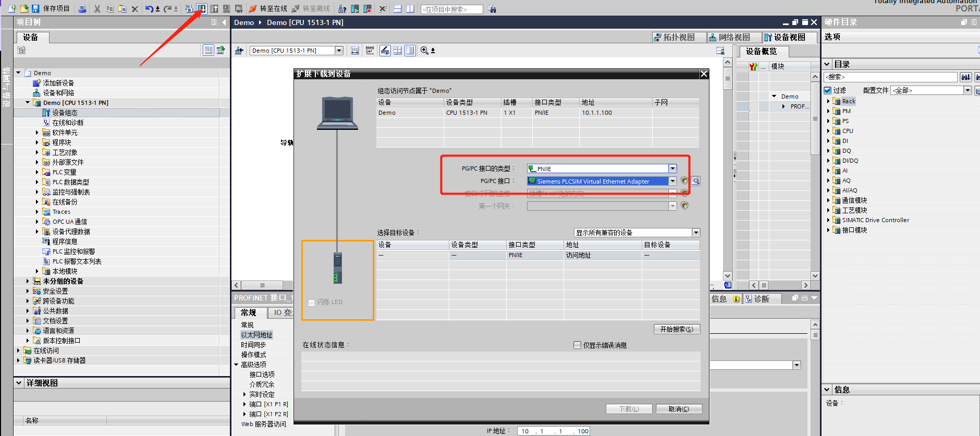Click the paste clipboard icon
Viewport: 980px width, 436px height.
(122, 9)
